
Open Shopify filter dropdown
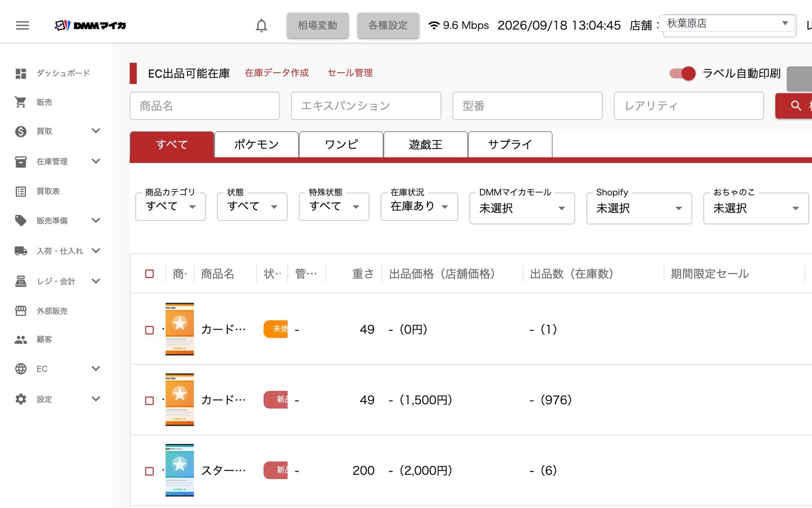pyautogui.click(x=639, y=208)
